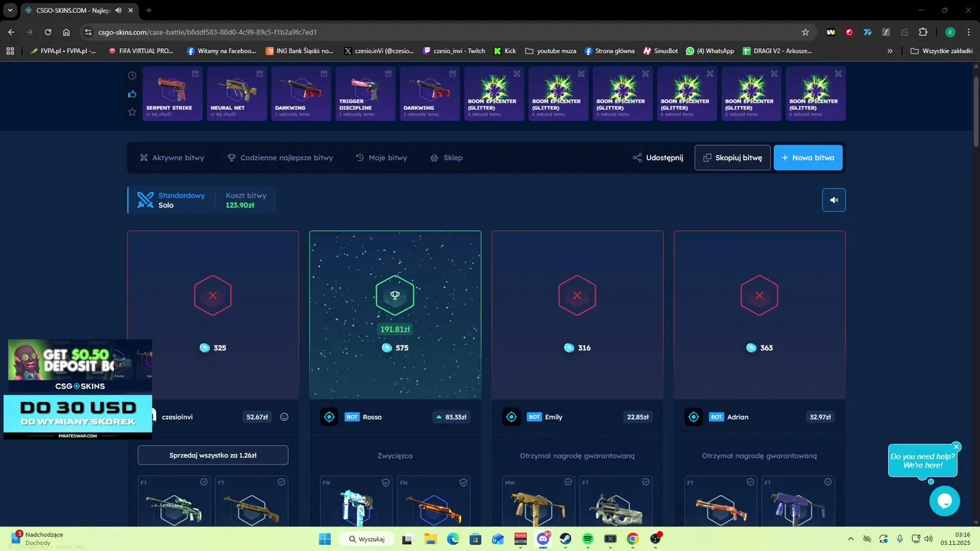Reload the page

click(47, 32)
